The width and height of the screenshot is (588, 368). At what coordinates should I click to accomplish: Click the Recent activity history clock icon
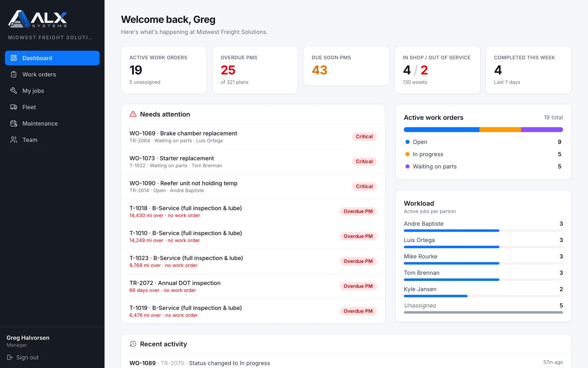coord(133,344)
